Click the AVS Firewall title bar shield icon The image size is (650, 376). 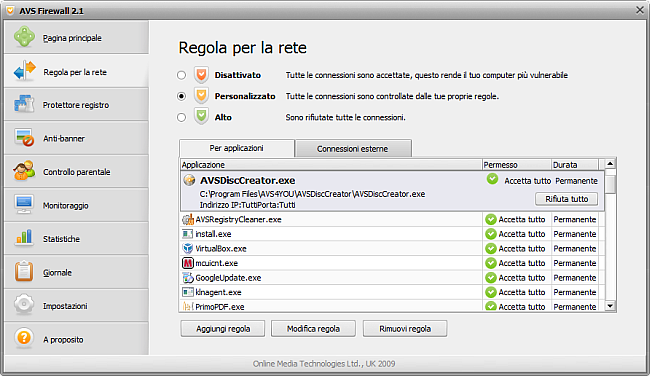[x=10, y=10]
